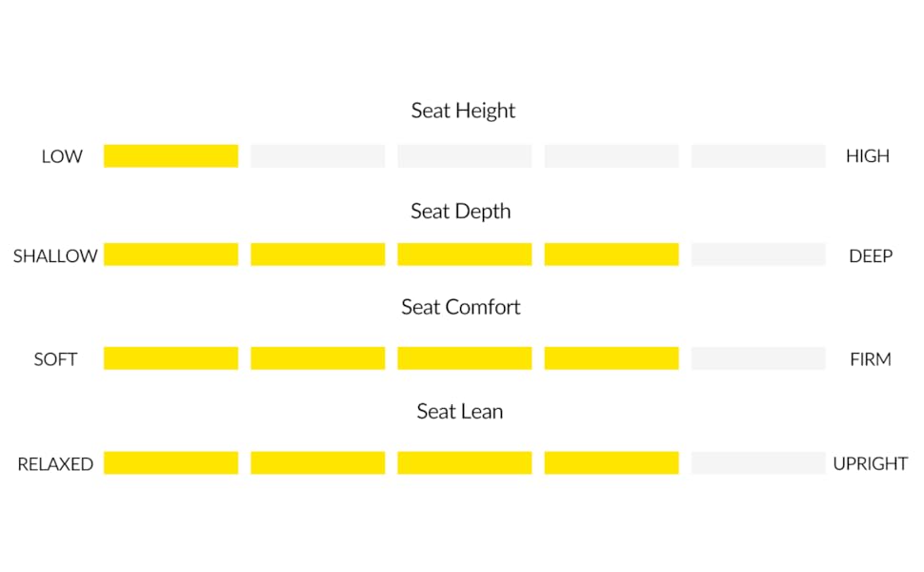Click the SHALLOW label
Screen dimensions: 924x572
tap(55, 256)
